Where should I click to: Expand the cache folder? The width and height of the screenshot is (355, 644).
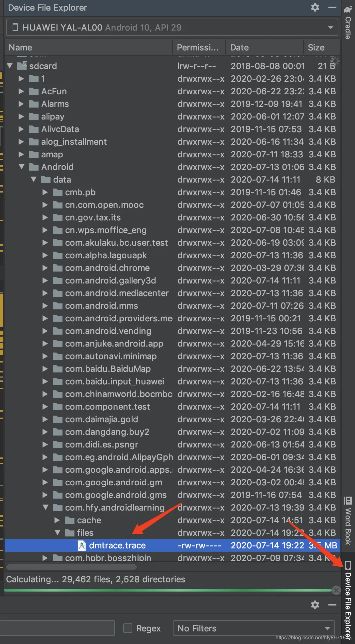point(57,520)
